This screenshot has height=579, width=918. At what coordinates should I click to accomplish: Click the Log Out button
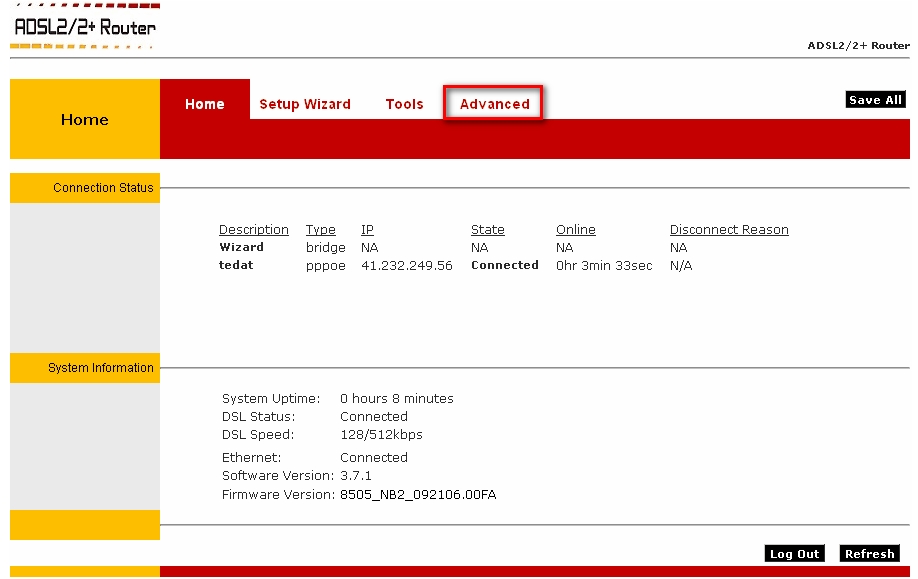[794, 553]
